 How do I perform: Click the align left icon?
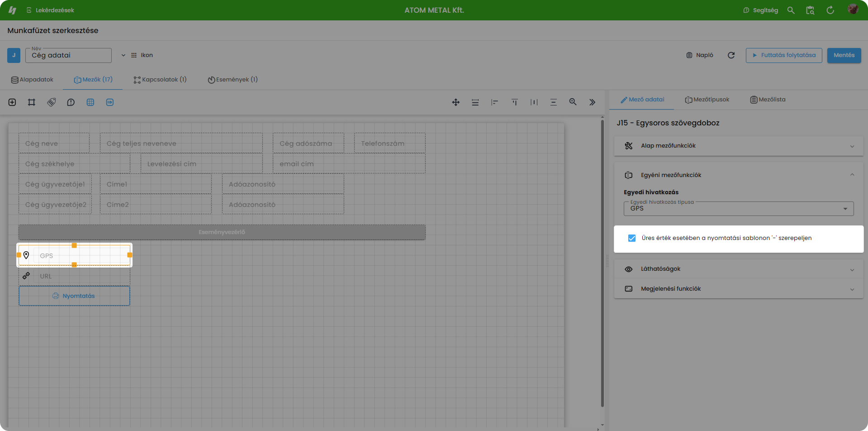[x=494, y=102]
